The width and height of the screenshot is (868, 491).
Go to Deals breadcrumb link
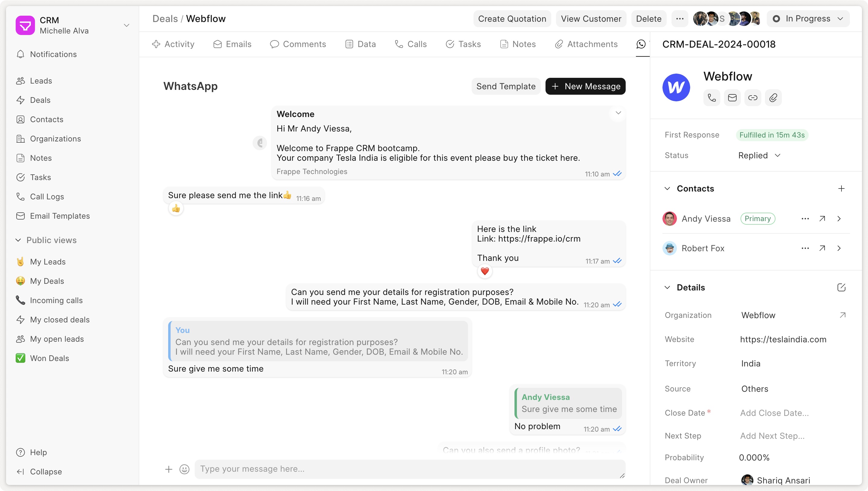tap(165, 18)
